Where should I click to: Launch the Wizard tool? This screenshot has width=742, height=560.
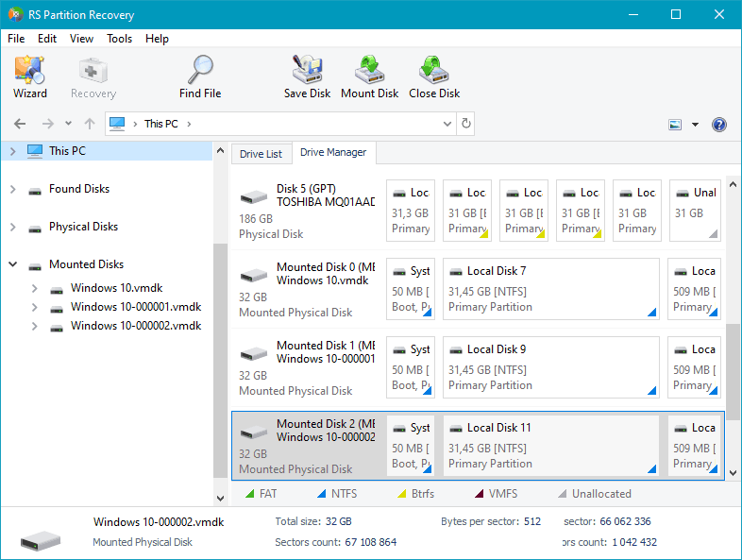(30, 76)
